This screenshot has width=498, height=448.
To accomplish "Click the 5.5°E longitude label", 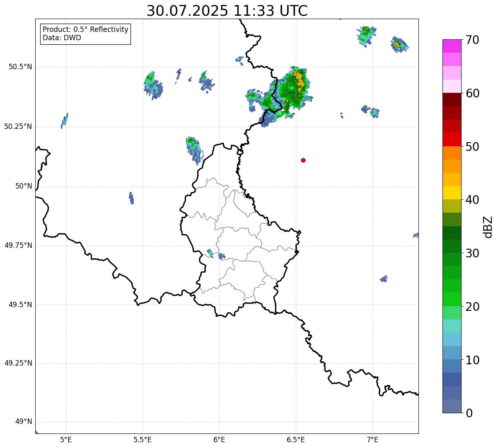I will pyautogui.click(x=143, y=439).
